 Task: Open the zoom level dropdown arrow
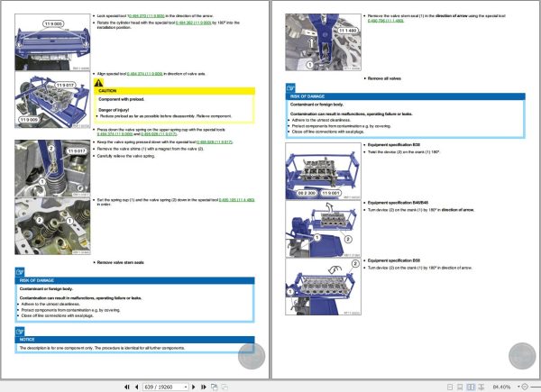(518, 387)
